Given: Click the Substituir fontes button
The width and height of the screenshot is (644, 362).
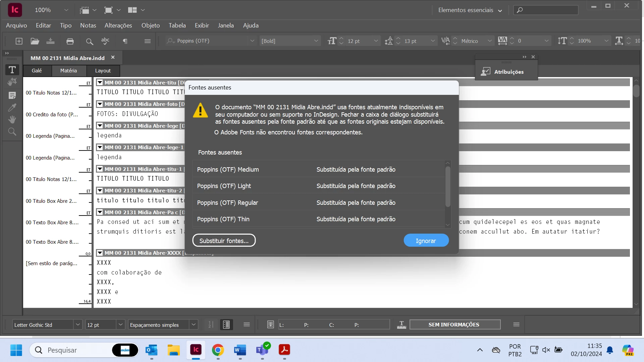Looking at the screenshot, I should 224,241.
